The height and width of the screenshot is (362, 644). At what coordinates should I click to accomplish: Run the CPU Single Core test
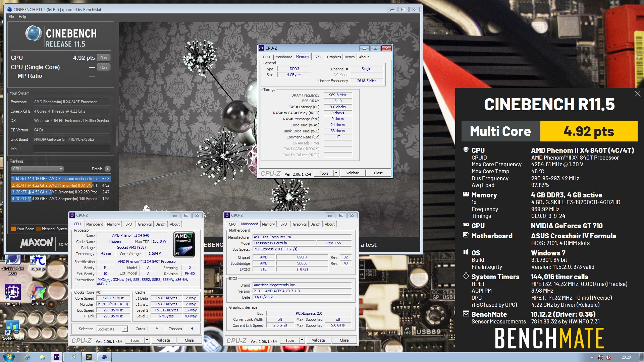pyautogui.click(x=104, y=67)
